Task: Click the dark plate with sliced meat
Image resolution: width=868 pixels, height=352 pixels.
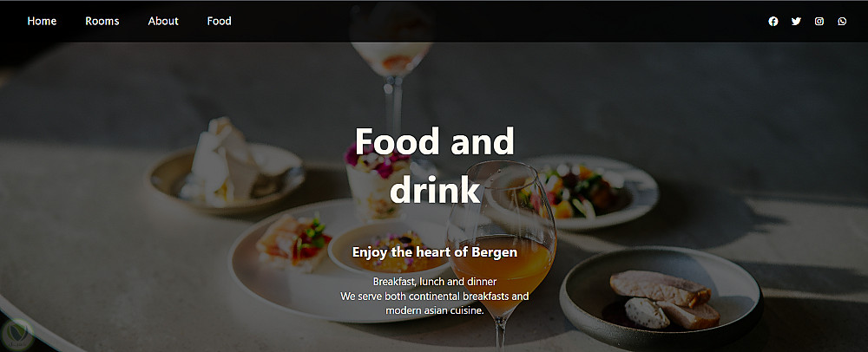Action: tap(661, 298)
